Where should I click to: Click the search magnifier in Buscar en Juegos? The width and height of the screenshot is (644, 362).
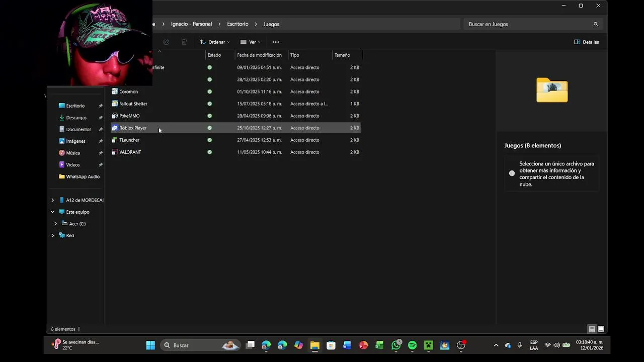pos(596,24)
